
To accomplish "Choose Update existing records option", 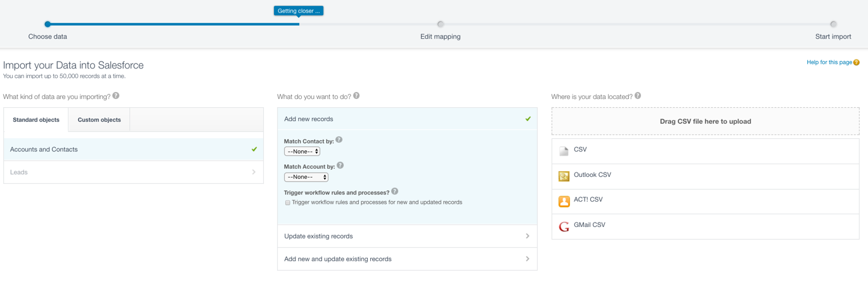I will point(407,236).
